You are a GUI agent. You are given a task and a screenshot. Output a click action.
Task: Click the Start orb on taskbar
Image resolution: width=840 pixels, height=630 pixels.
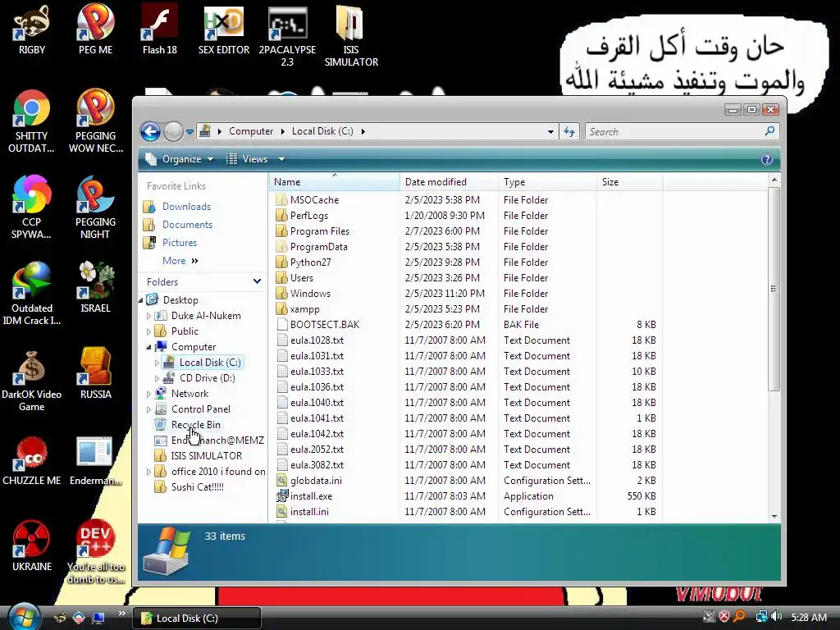click(24, 617)
